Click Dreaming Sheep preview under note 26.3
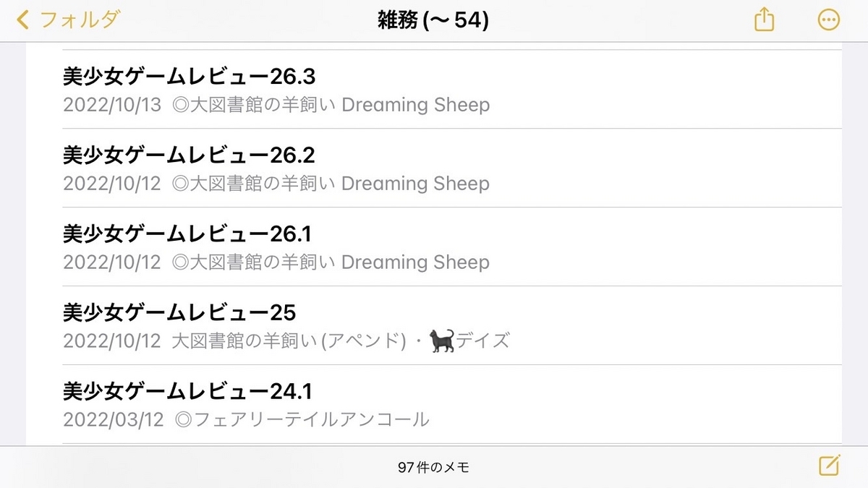868x488 pixels. click(415, 105)
